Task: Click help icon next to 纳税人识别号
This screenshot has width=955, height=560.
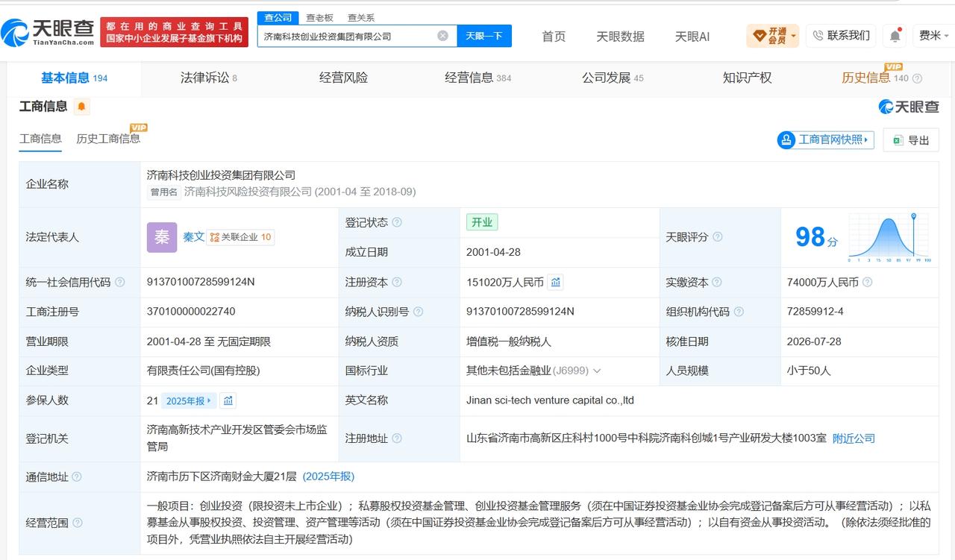Action: (418, 312)
